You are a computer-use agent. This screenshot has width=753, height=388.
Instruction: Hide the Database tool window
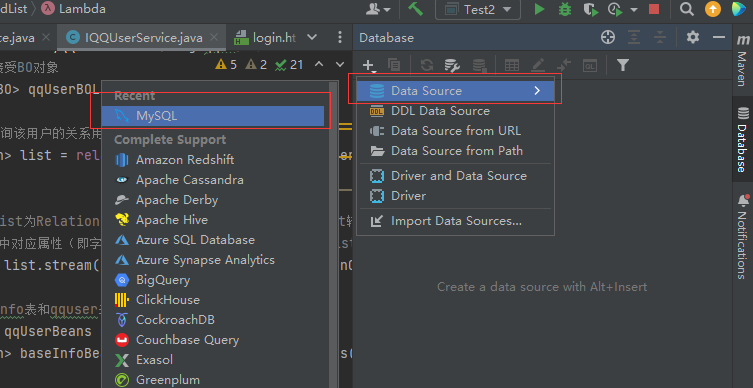[x=718, y=37]
